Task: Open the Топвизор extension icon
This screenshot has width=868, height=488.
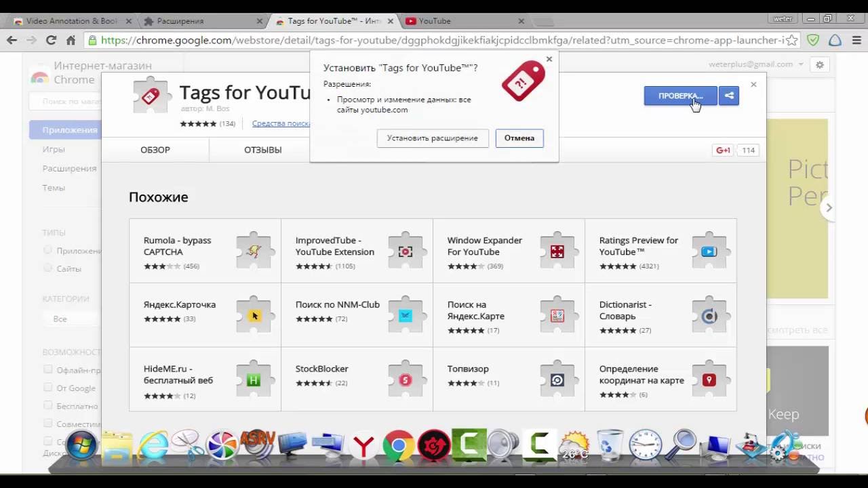Action: point(557,380)
